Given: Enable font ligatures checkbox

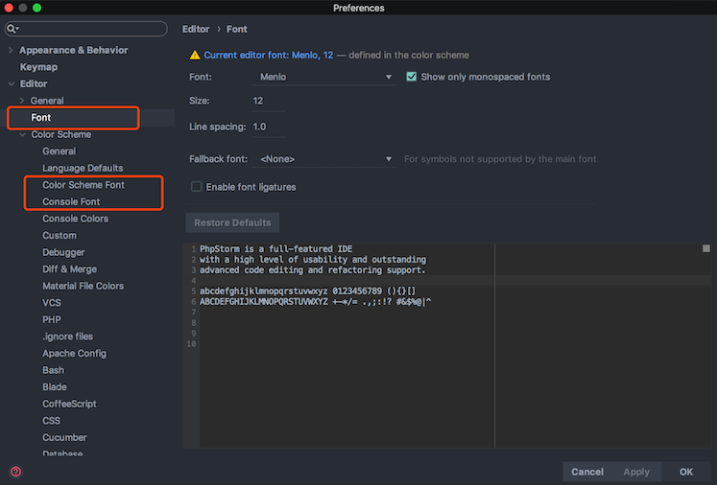Looking at the screenshot, I should [196, 187].
